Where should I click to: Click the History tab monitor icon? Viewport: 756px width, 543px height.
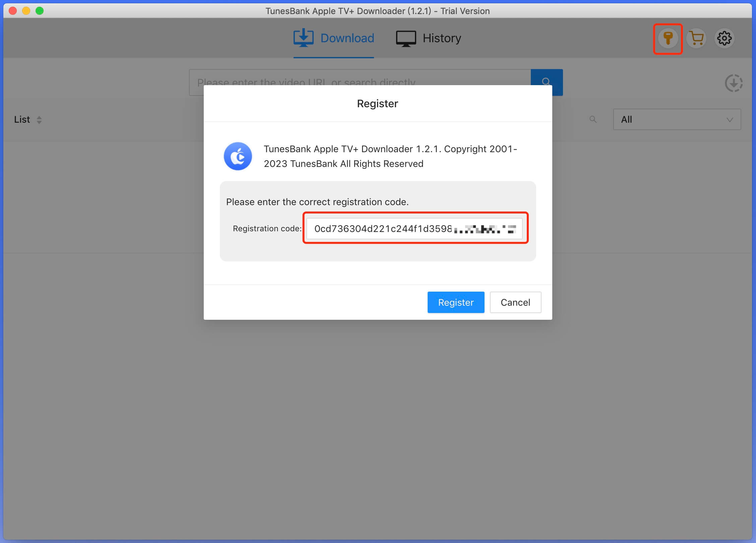pos(406,39)
